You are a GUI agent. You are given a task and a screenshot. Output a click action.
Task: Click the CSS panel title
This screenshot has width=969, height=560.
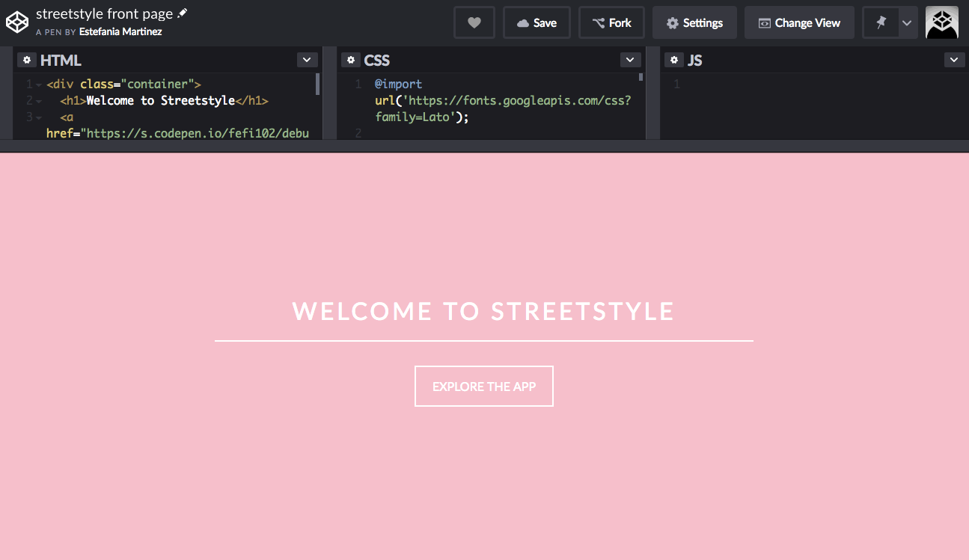377,60
